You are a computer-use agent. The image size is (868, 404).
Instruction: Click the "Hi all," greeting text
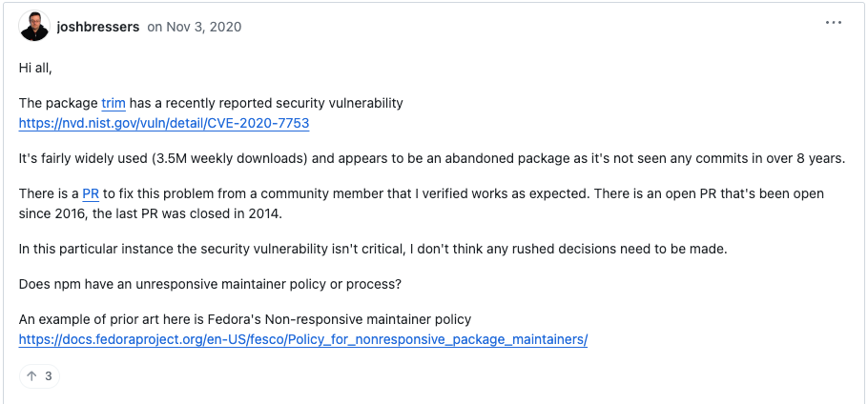37,68
